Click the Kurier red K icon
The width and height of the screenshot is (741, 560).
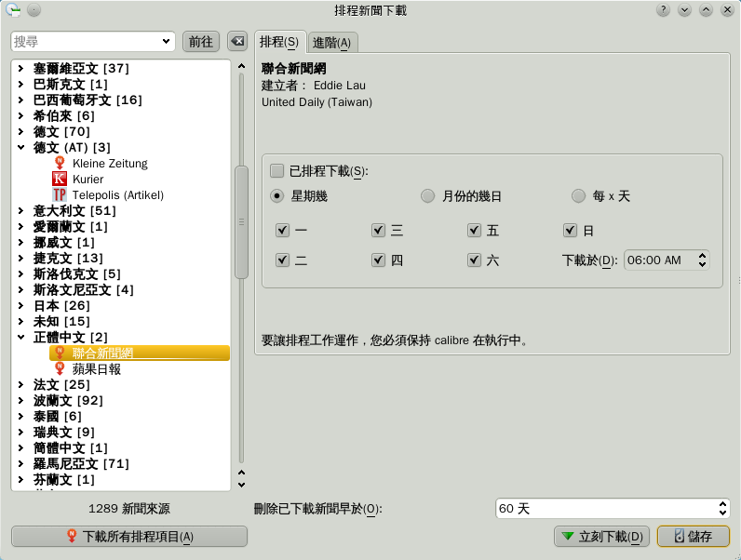click(60, 179)
